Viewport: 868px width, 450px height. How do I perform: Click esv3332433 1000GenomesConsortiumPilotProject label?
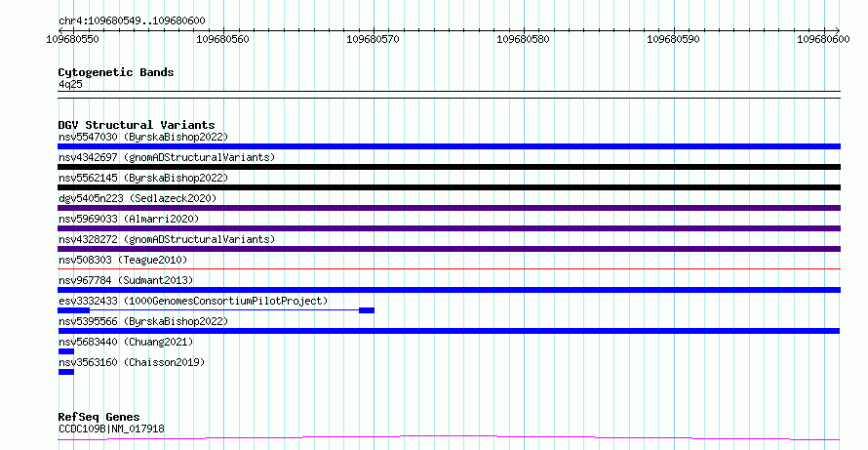(x=193, y=301)
